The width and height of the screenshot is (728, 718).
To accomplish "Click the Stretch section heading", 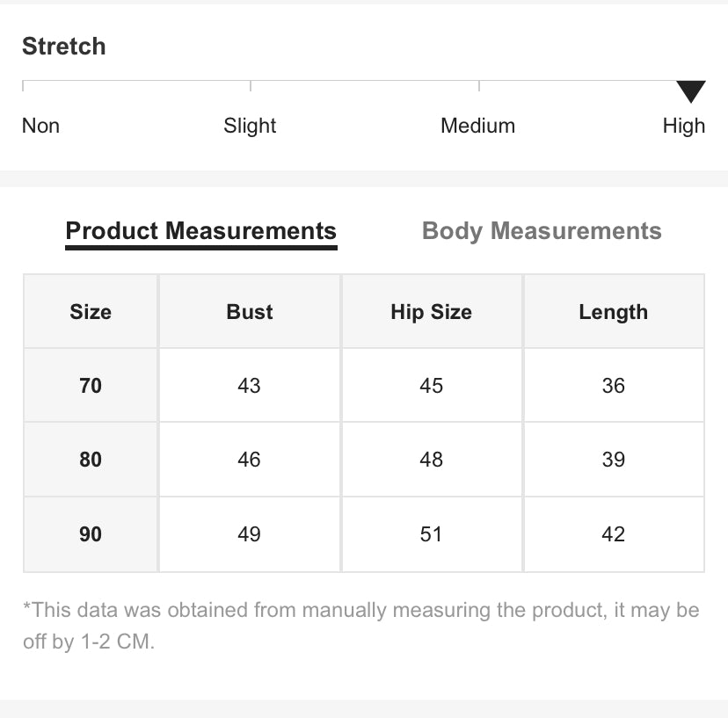I will click(x=64, y=46).
